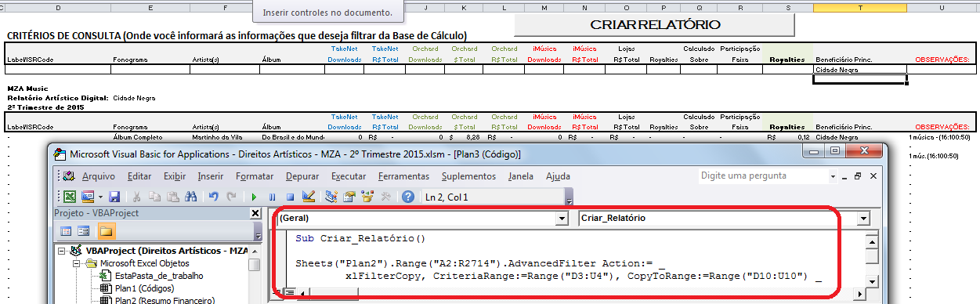The height and width of the screenshot is (304, 980).
Task: Save the project with the floppy disk icon
Action: click(x=114, y=197)
